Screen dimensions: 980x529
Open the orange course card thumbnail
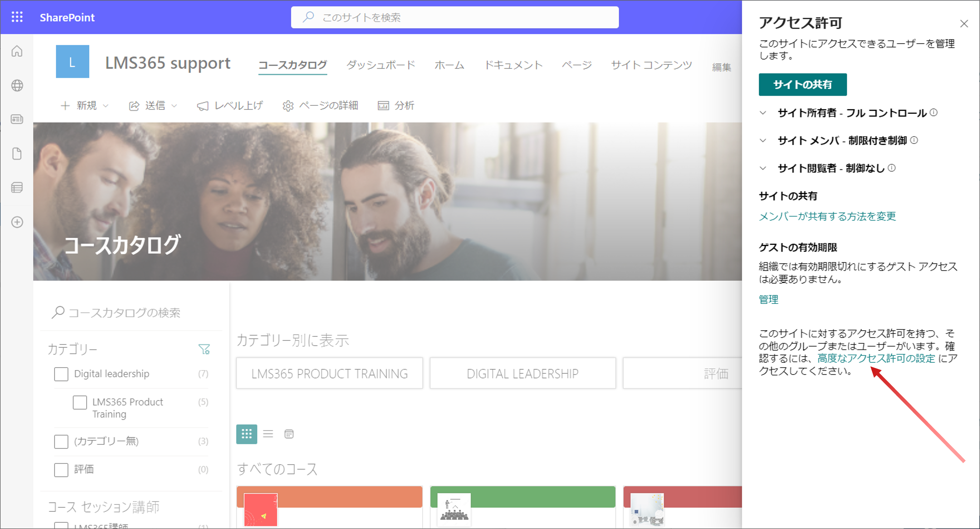(x=261, y=510)
